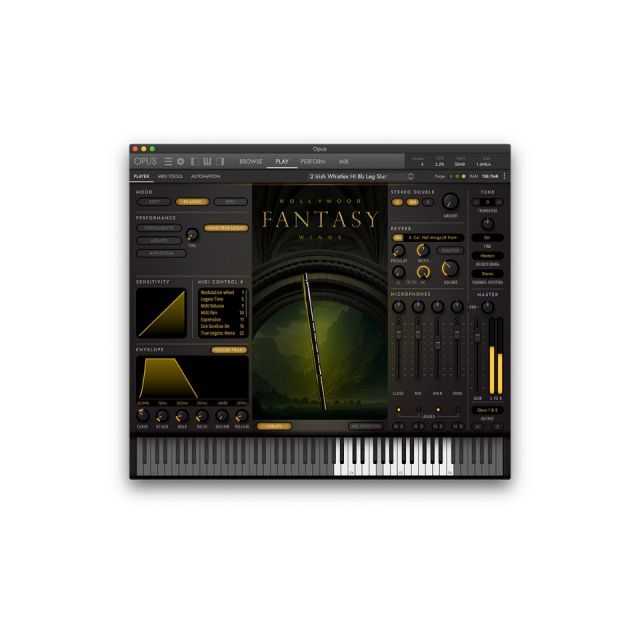Open the MIDI Tools sub-tab

pos(170,176)
